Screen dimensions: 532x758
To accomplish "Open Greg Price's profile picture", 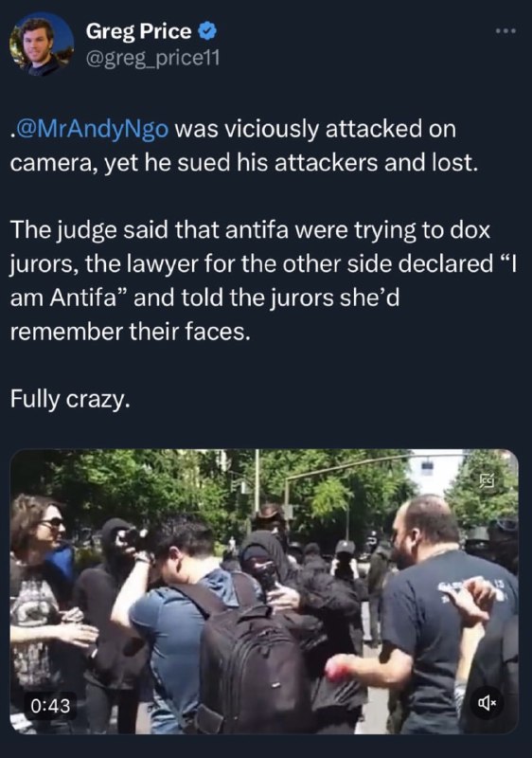I will click(x=42, y=44).
